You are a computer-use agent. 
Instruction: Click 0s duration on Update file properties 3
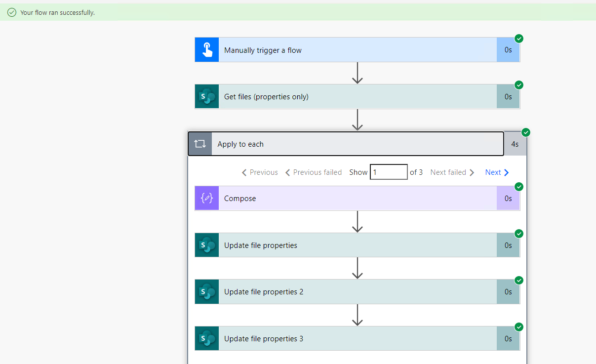pyautogui.click(x=508, y=338)
